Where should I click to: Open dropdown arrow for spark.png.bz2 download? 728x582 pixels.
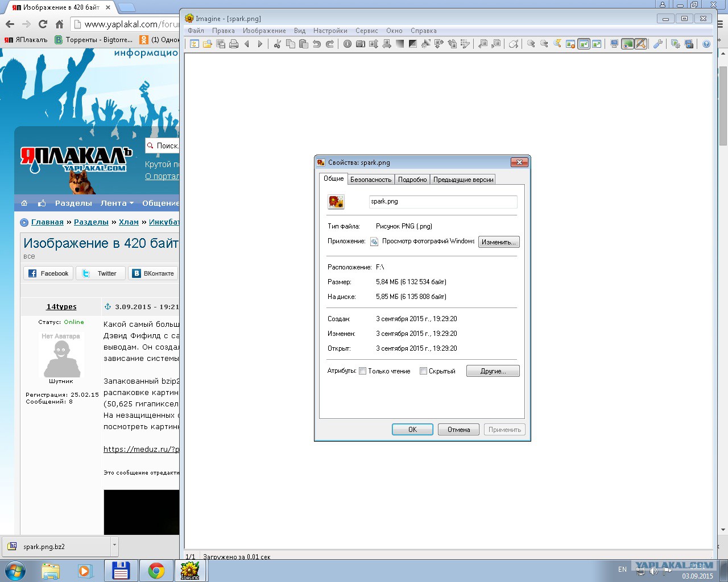pos(114,545)
